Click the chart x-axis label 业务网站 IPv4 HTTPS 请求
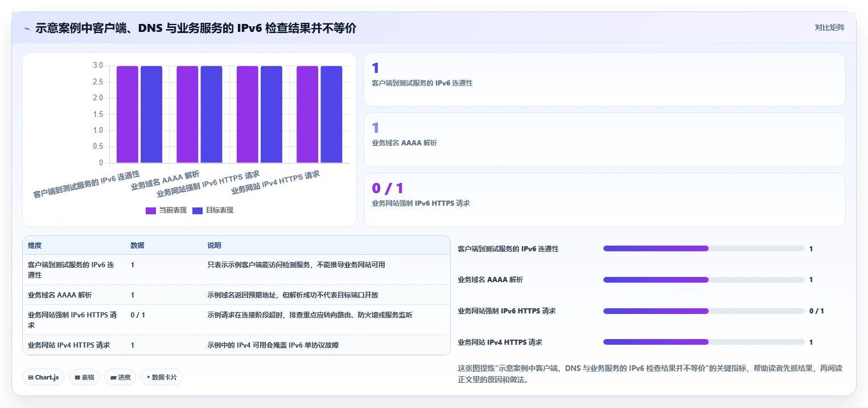The height and width of the screenshot is (408, 868). [x=275, y=182]
